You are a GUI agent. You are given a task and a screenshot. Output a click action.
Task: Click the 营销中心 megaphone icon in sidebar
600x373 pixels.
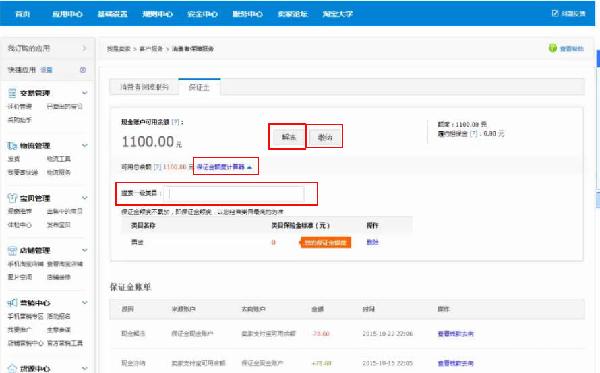[x=12, y=303]
